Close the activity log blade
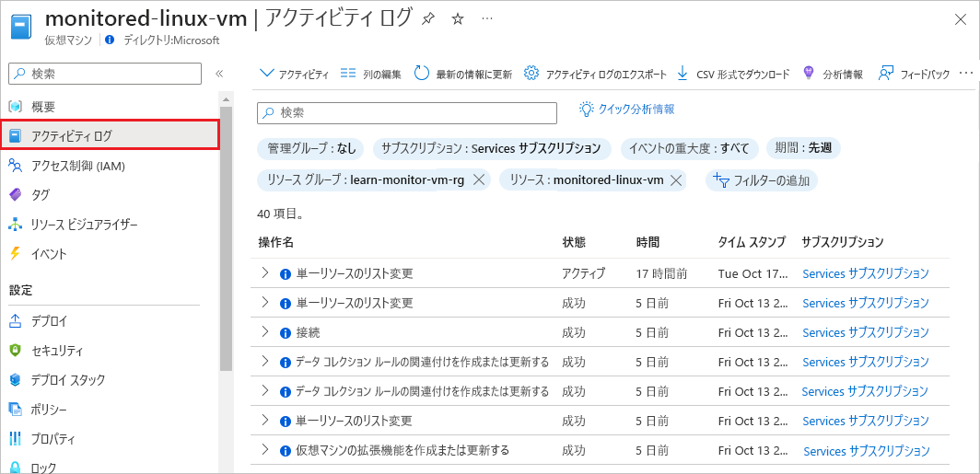This screenshot has width=980, height=474. [x=962, y=19]
